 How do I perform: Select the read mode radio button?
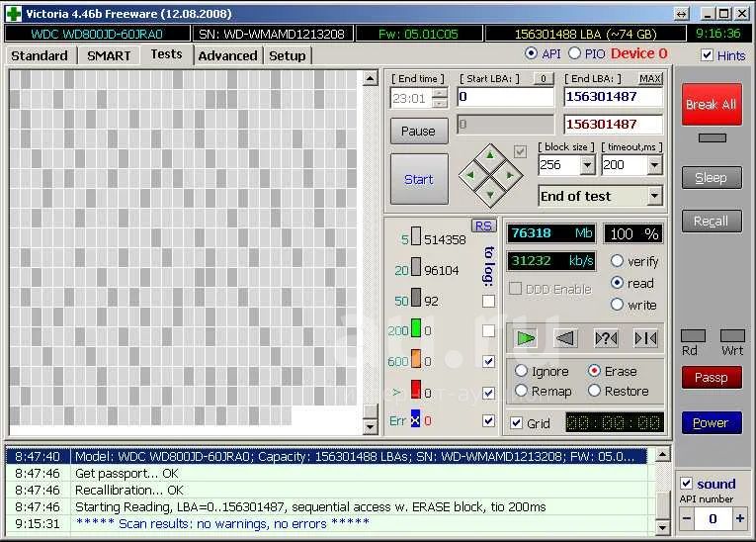point(617,282)
